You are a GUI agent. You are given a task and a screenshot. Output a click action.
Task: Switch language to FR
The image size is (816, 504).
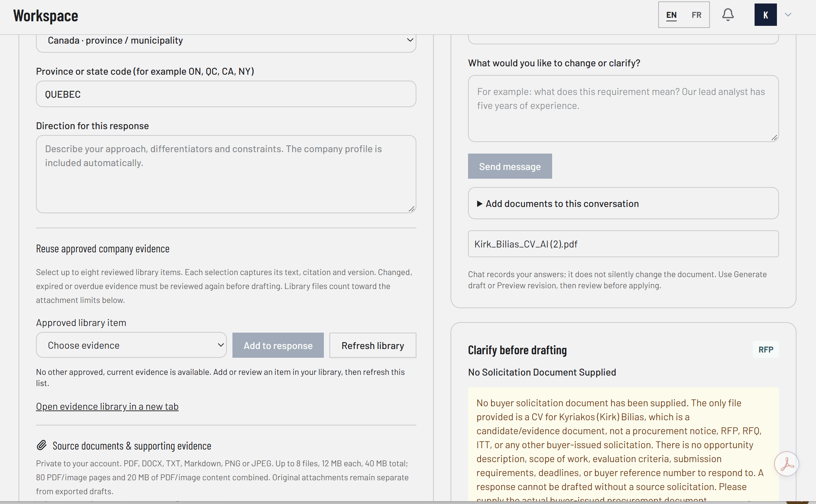coord(696,15)
